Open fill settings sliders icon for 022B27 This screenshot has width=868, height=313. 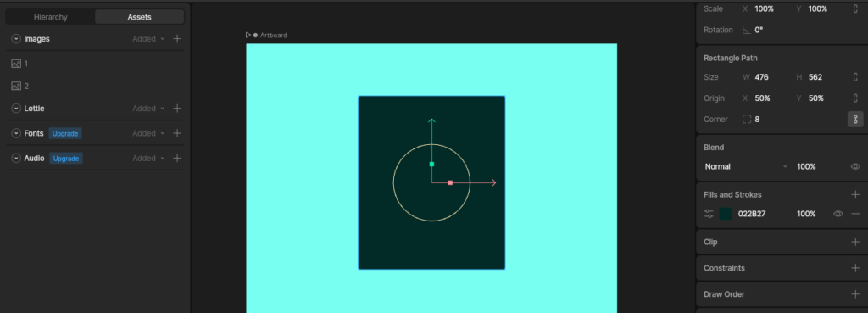click(x=709, y=214)
